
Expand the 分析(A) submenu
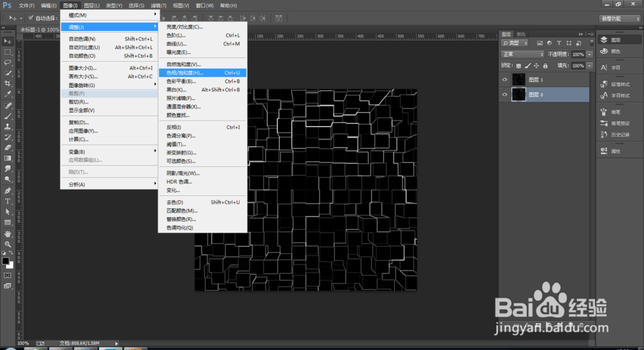click(109, 184)
